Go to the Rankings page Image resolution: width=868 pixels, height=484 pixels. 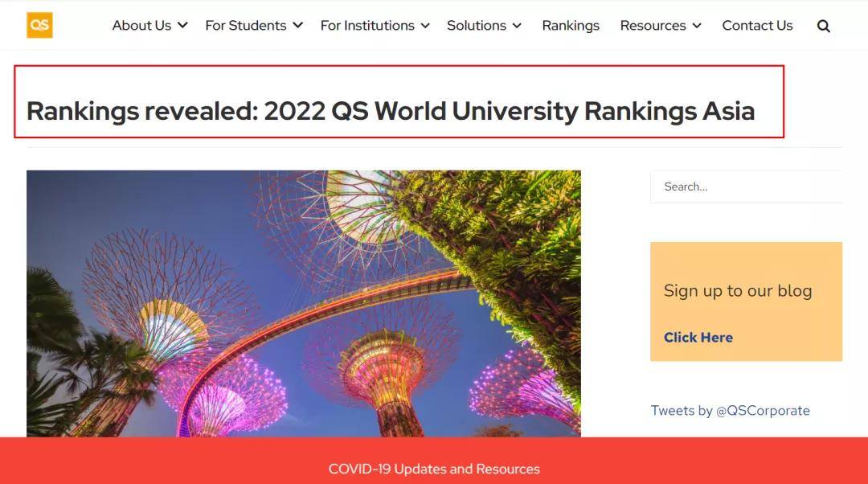pos(571,26)
